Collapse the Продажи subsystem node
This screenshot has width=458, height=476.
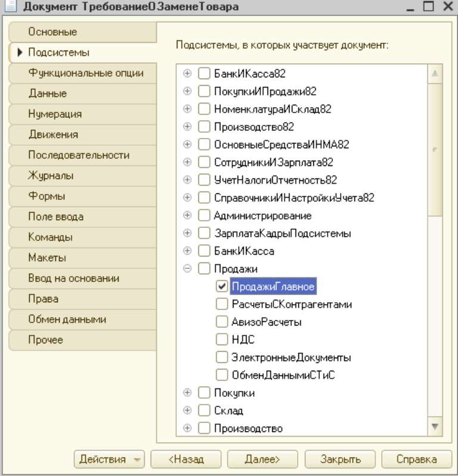188,268
